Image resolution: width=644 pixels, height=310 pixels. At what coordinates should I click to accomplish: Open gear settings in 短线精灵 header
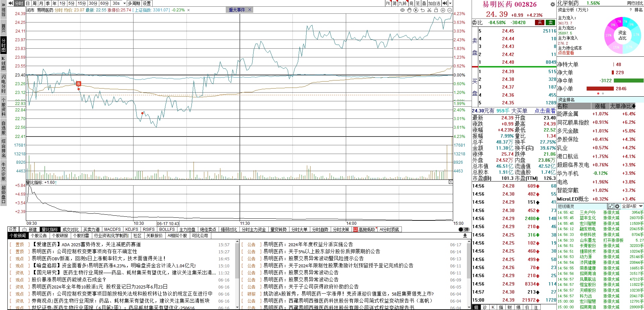click(617, 206)
